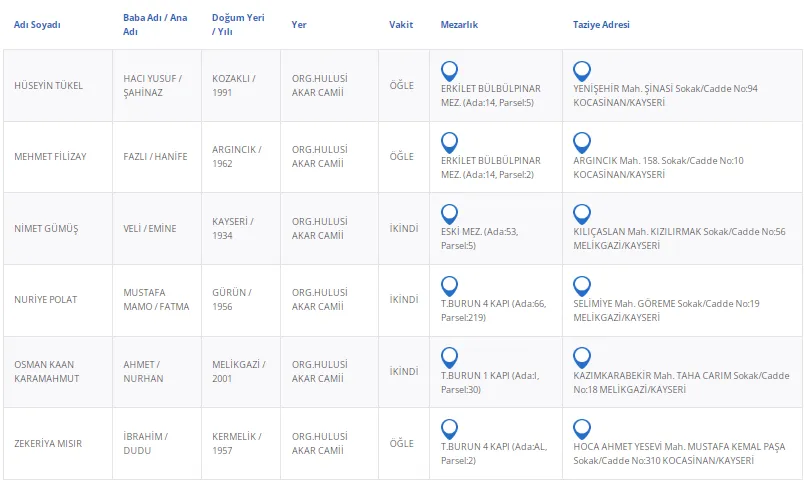Sort by Adı Soyadı column header

(37, 24)
